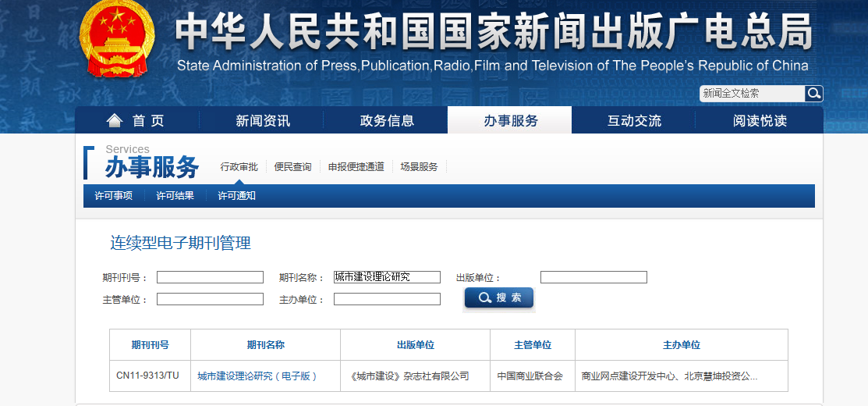868x406 pixels.
Task: Switch to the 行政审批 sub-tab
Action: [239, 167]
